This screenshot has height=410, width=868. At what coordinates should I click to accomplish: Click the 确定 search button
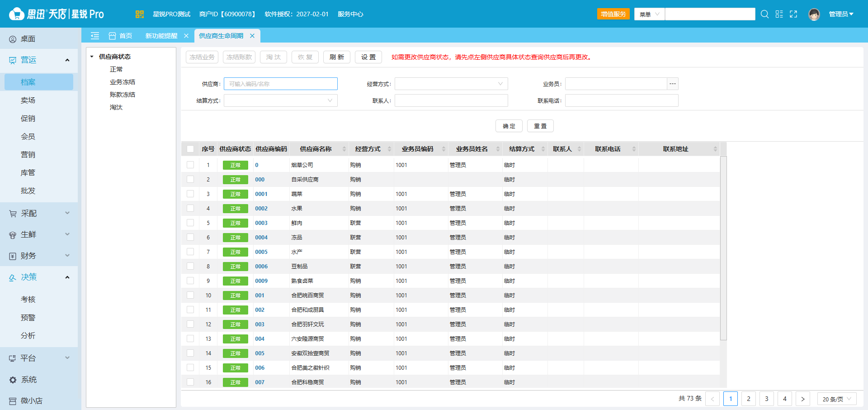(x=509, y=126)
